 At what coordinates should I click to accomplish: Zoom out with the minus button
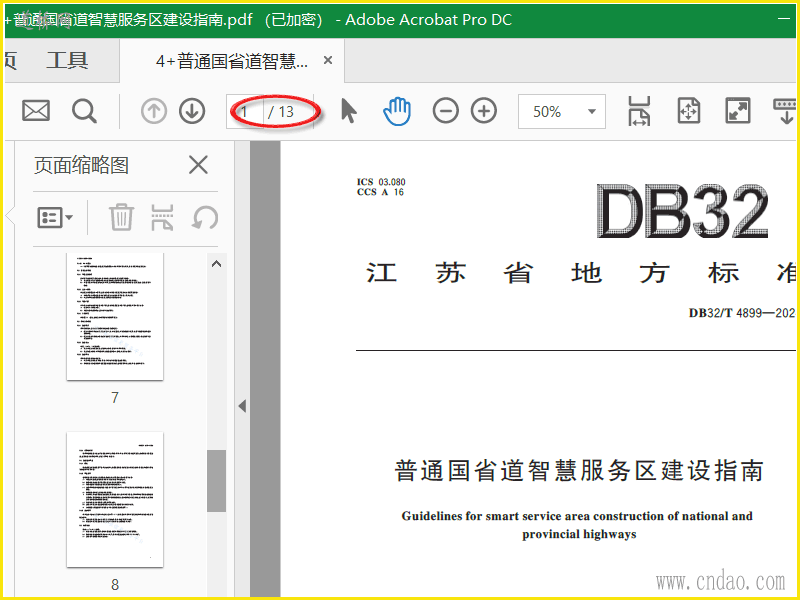(x=445, y=111)
